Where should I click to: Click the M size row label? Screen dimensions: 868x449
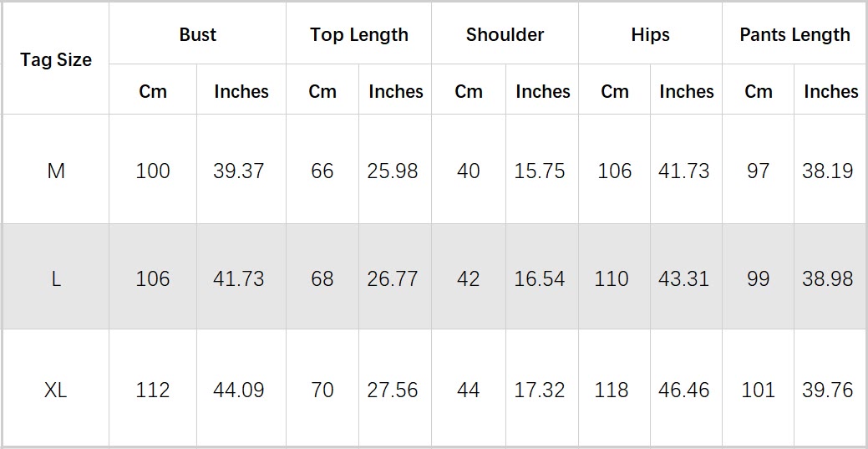[x=56, y=171]
